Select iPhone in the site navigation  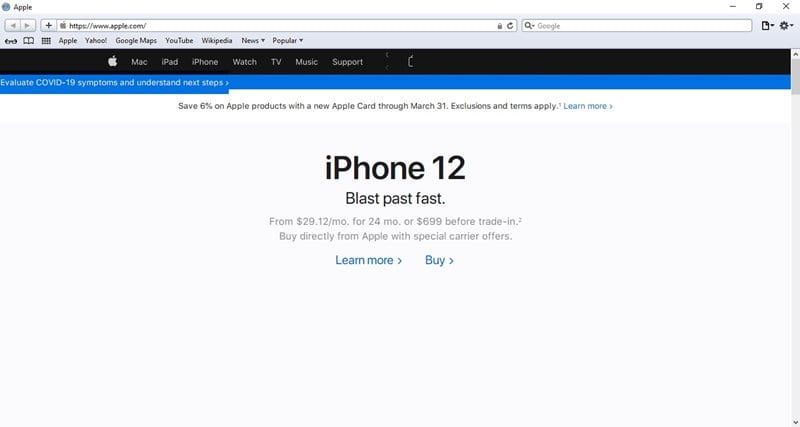click(x=205, y=62)
